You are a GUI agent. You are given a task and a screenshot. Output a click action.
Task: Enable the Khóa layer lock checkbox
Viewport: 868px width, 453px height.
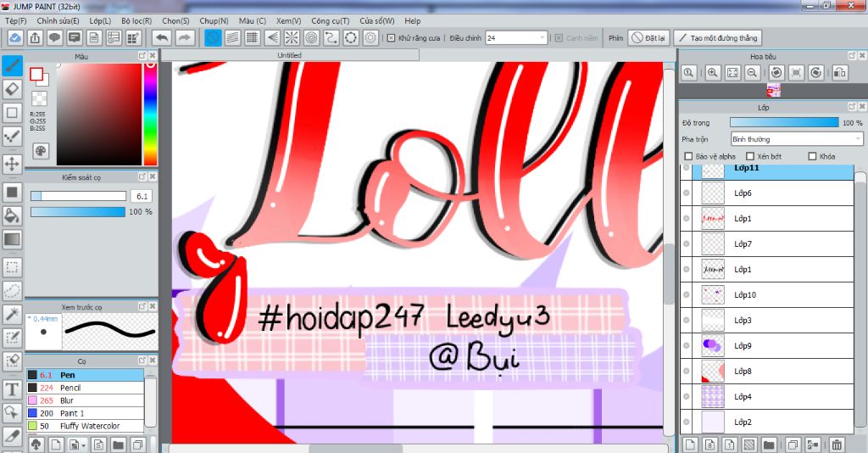point(812,156)
